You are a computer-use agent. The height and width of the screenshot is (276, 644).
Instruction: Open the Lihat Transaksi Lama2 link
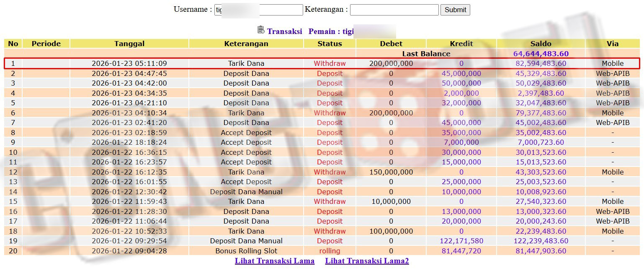coord(367,261)
